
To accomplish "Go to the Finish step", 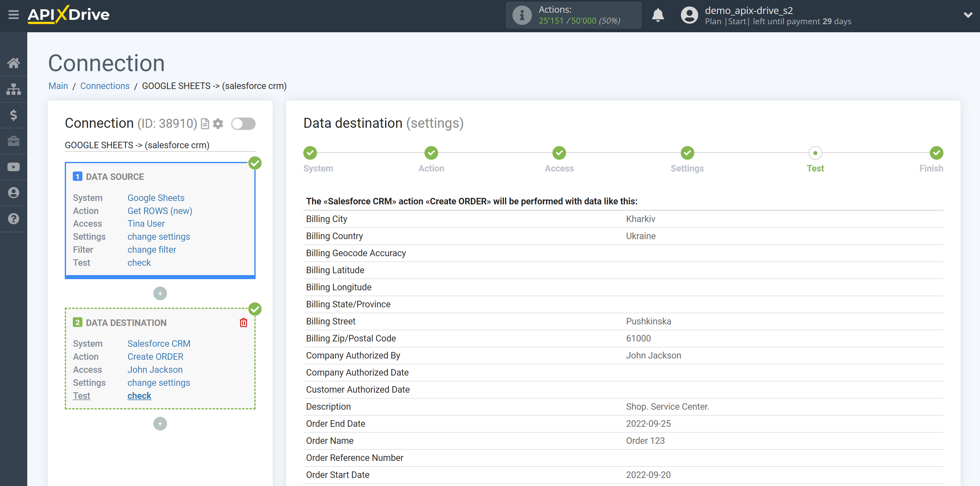I will point(936,153).
